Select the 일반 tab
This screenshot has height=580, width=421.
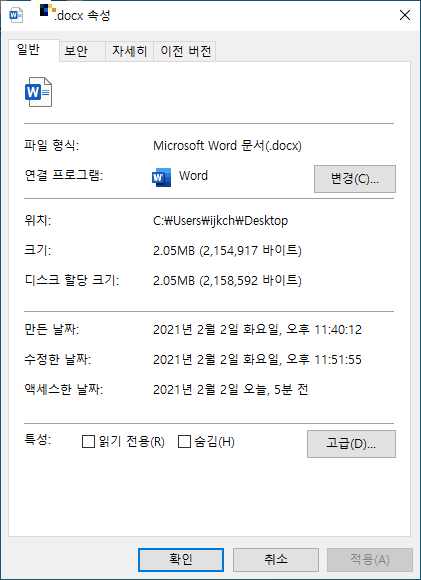click(34, 50)
